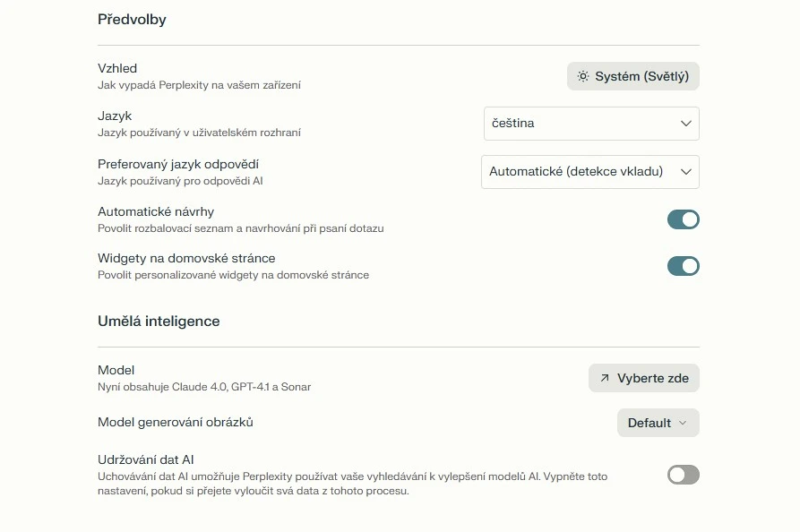The height and width of the screenshot is (532, 800).
Task: Click the small chevron next to Default
Action: coord(683,423)
